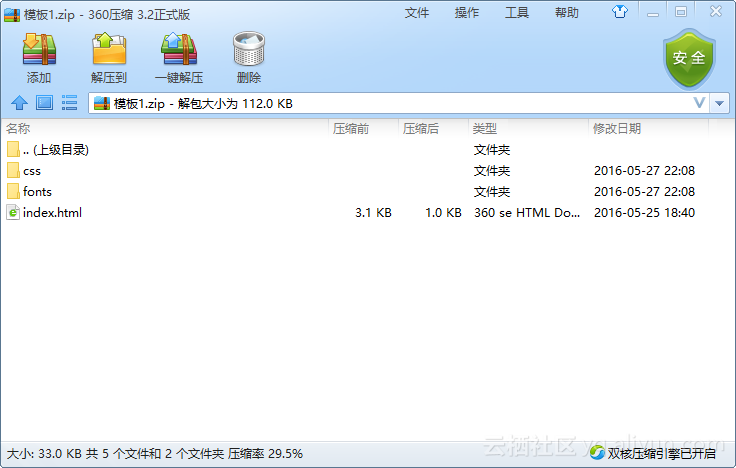Go up one directory with blue arrow
The image size is (736, 468).
(x=19, y=102)
